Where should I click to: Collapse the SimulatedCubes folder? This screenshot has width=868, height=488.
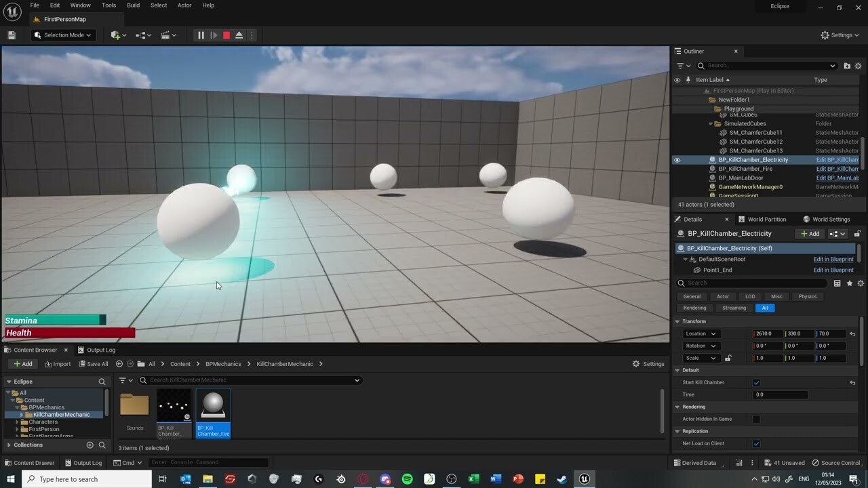(710, 124)
